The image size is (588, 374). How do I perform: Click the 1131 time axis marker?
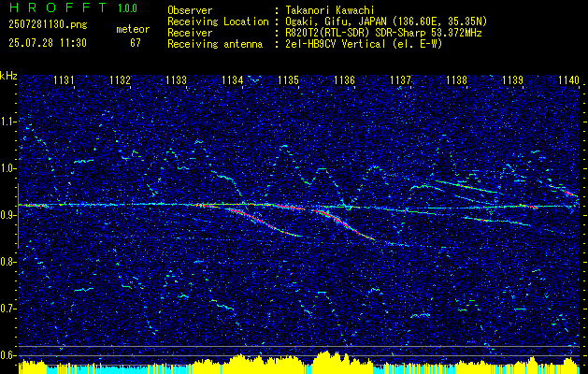coord(65,79)
